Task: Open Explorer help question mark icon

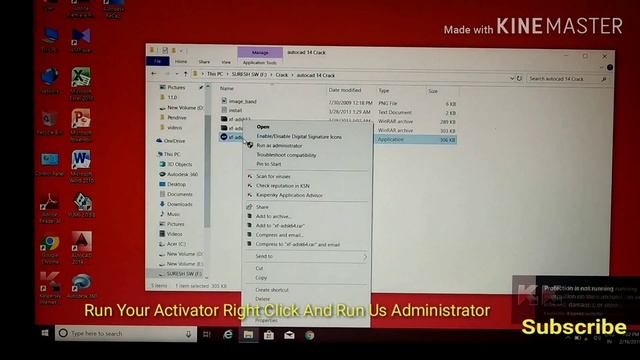Action: [610, 67]
